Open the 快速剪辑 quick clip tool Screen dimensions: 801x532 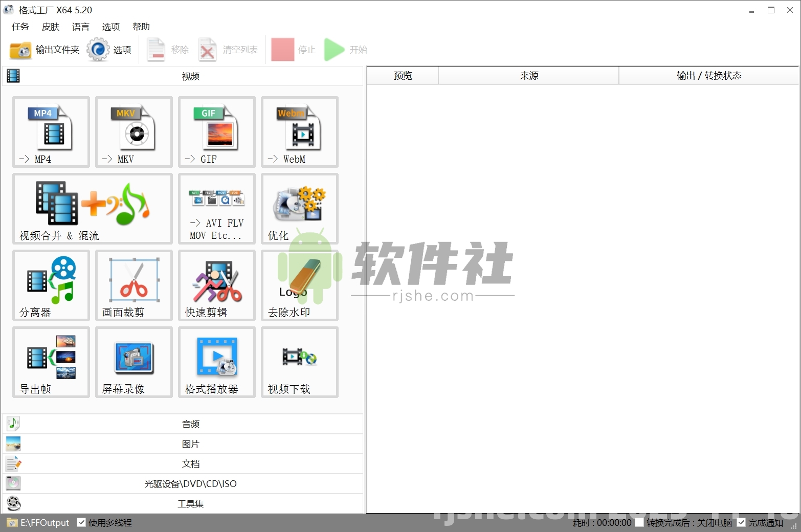pos(216,285)
